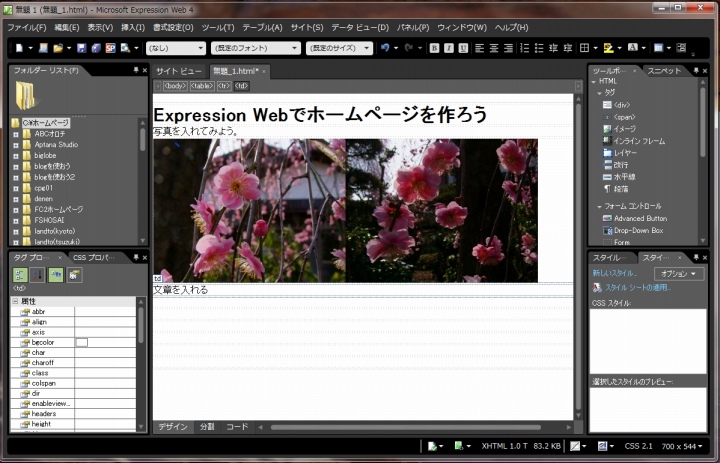Click the tag properties events icon

tap(74, 275)
